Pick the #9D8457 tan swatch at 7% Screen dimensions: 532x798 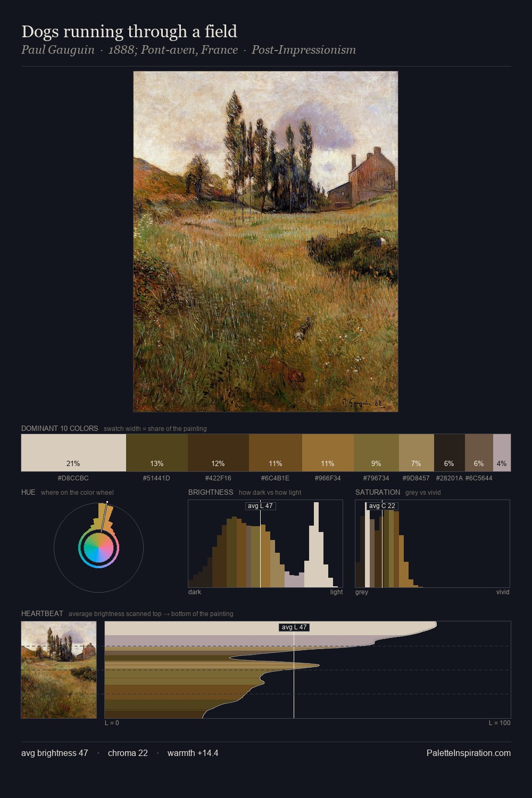[x=417, y=453]
